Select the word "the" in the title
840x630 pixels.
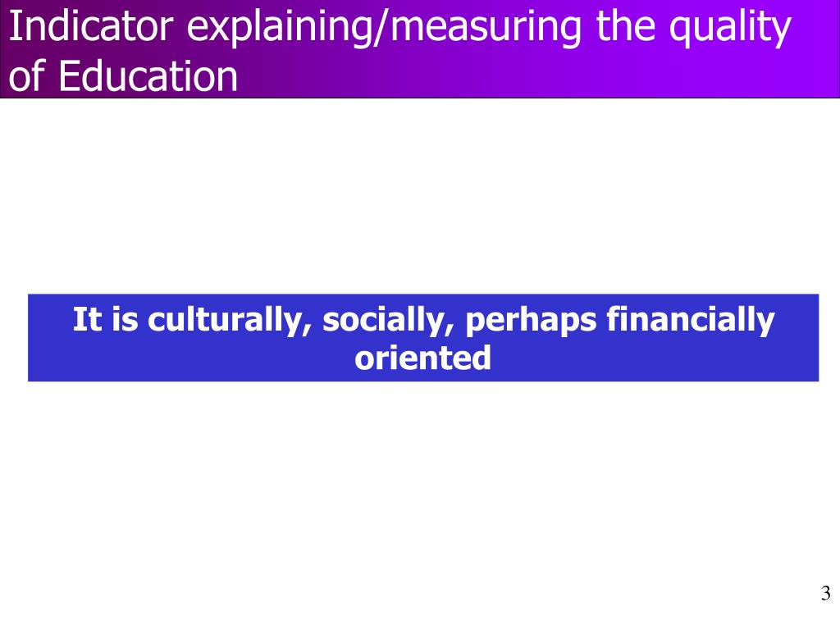(x=626, y=27)
